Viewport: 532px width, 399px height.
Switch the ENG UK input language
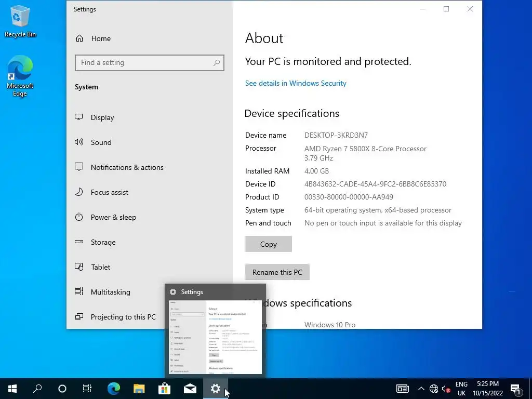pos(461,389)
